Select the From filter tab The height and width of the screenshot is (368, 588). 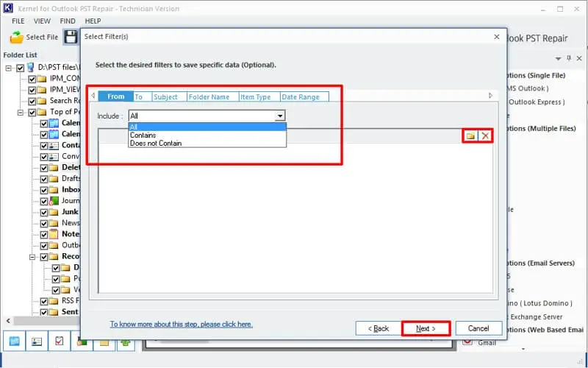pyautogui.click(x=116, y=96)
